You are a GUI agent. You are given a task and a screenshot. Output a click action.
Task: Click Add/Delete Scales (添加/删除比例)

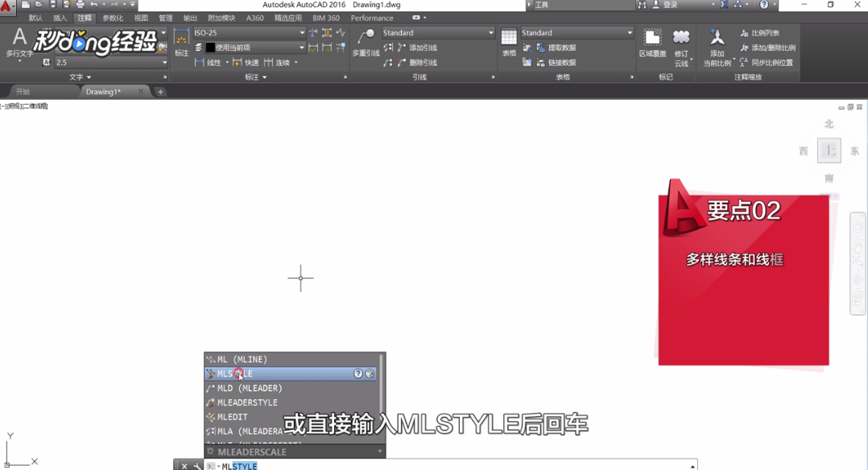[x=768, y=47]
